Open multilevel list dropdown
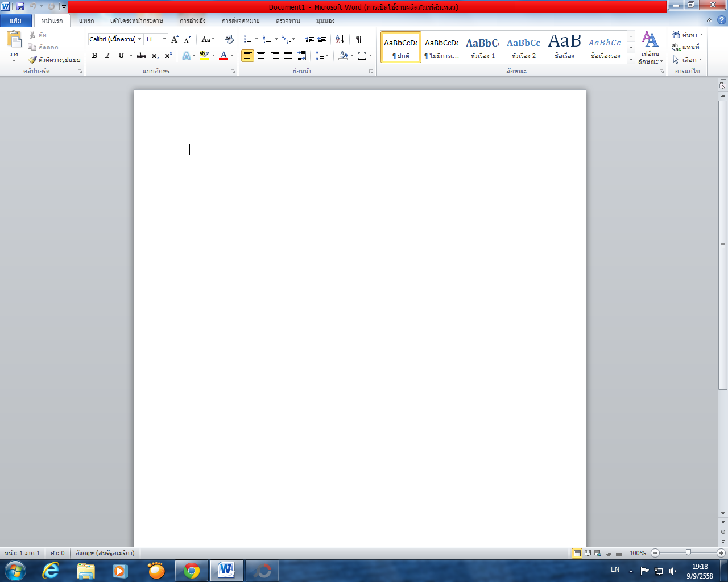 293,39
